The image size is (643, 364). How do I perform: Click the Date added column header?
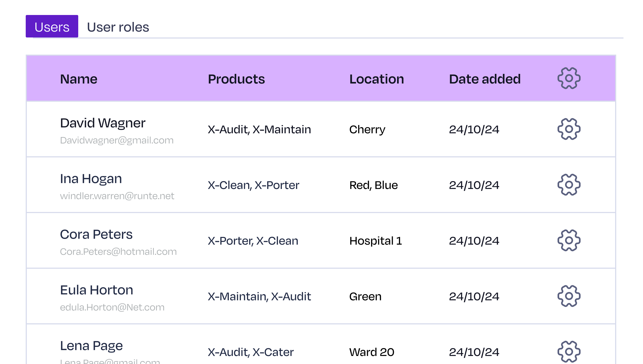point(485,79)
